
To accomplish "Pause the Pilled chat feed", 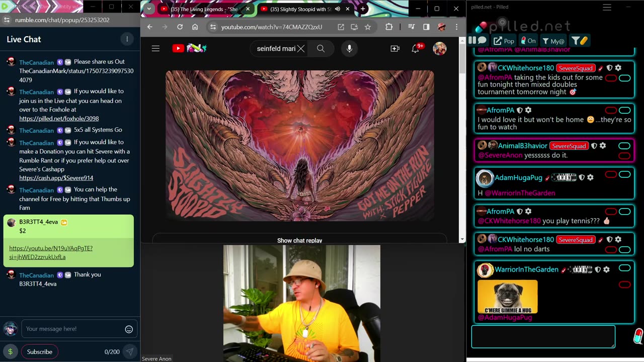I will pyautogui.click(x=472, y=40).
